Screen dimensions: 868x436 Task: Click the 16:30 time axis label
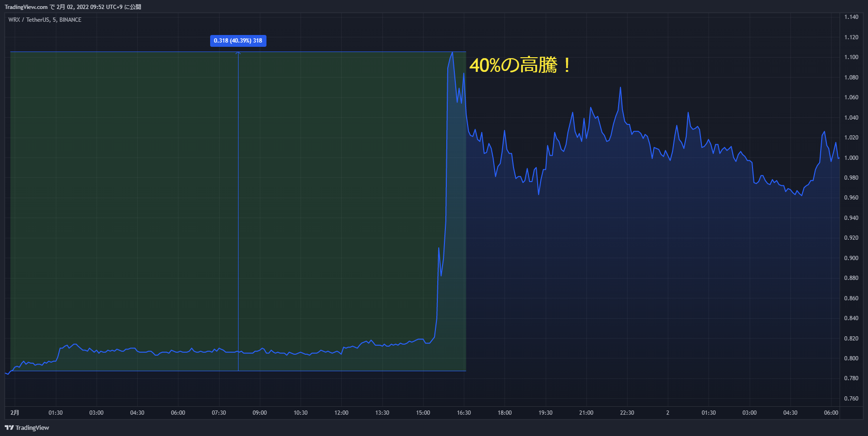(x=464, y=413)
